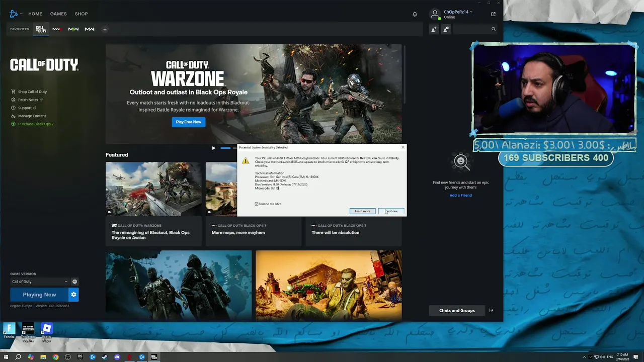Open the GAMES tab
644x362 pixels.
point(58,14)
